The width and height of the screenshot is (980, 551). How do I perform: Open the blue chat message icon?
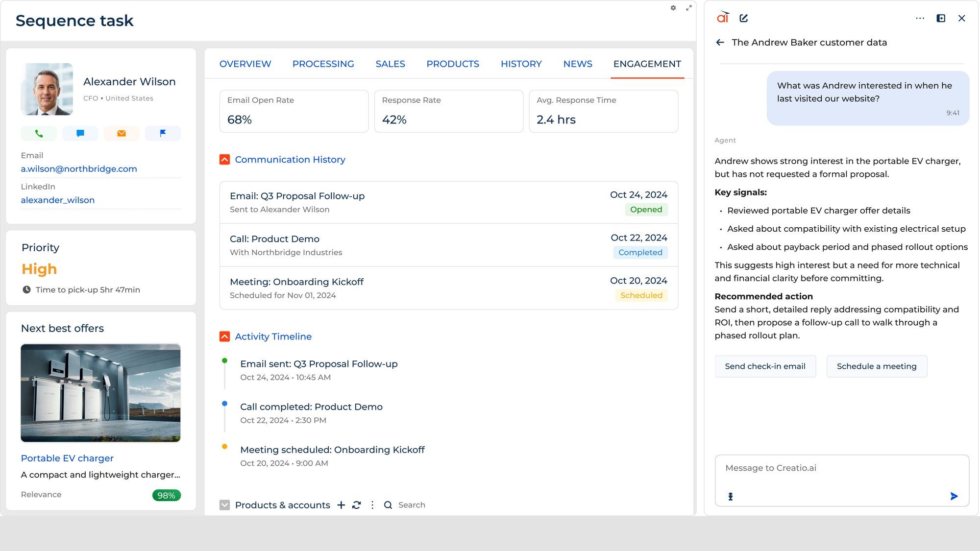(x=80, y=133)
